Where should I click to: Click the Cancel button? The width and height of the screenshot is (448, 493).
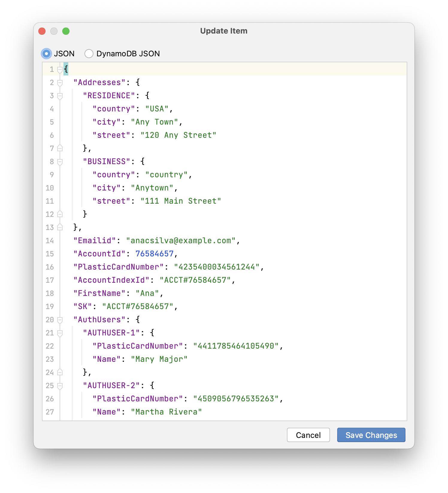click(x=308, y=435)
